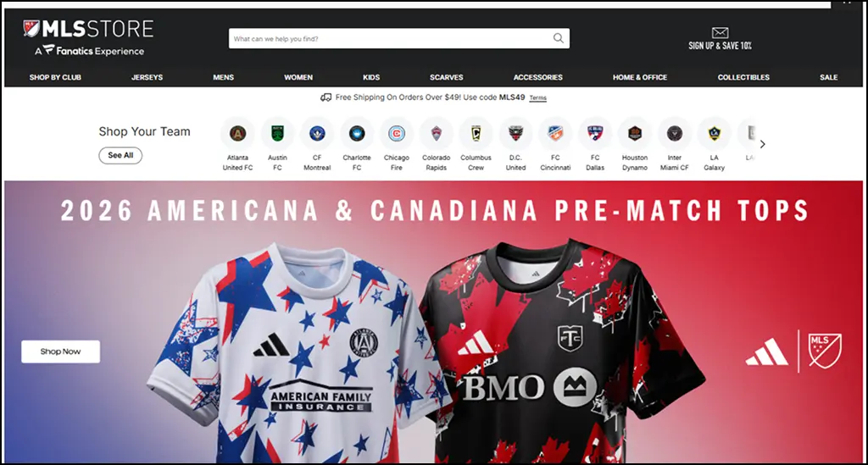
Task: Select the D.C. United team logo
Action: pos(515,133)
